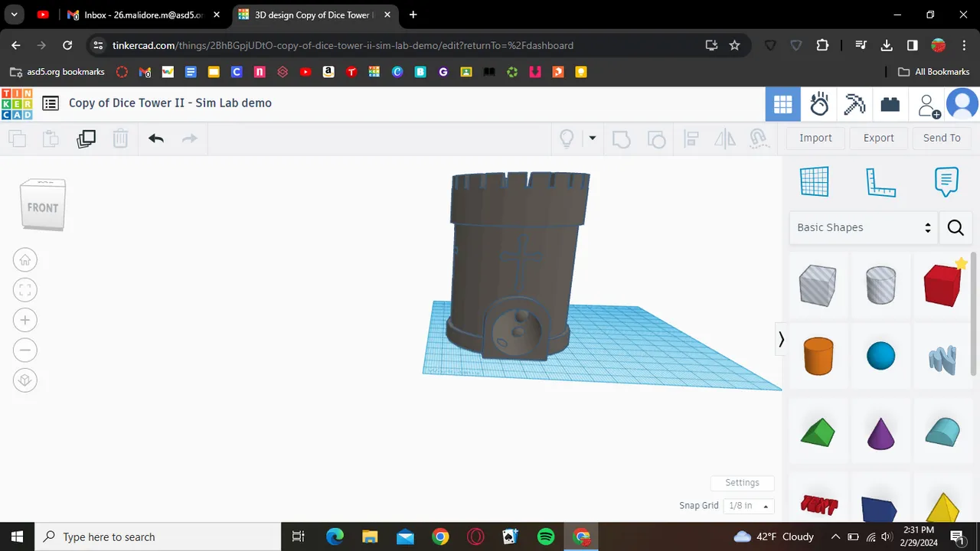Toggle show all hidden shapes lightbulb

coord(567,139)
